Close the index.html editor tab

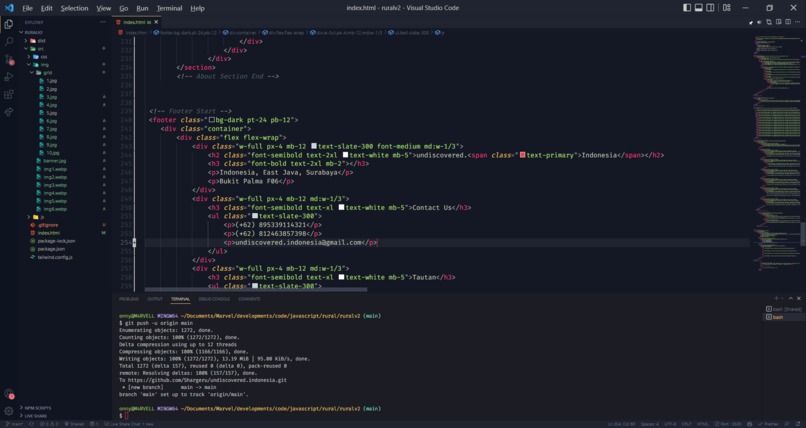(x=156, y=22)
